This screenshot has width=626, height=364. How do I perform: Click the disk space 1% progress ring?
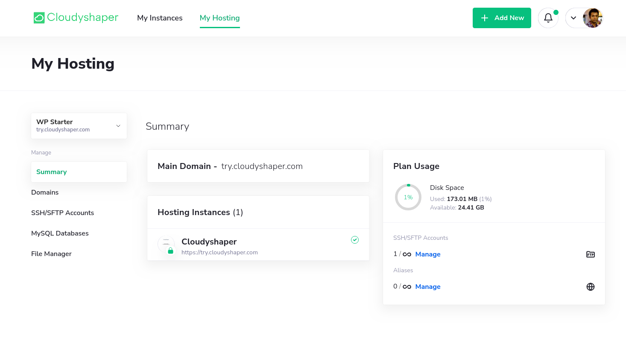408,197
